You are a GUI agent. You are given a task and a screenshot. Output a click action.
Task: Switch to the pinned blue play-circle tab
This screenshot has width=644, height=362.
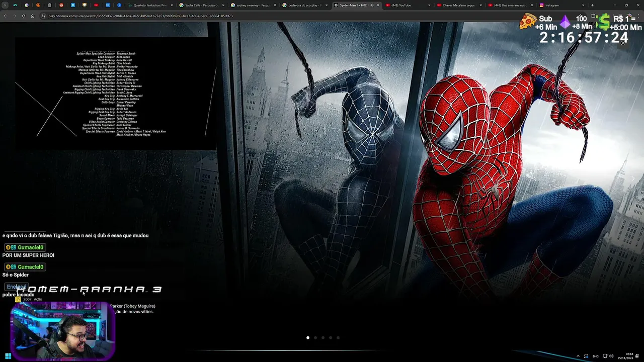pyautogui.click(x=119, y=5)
